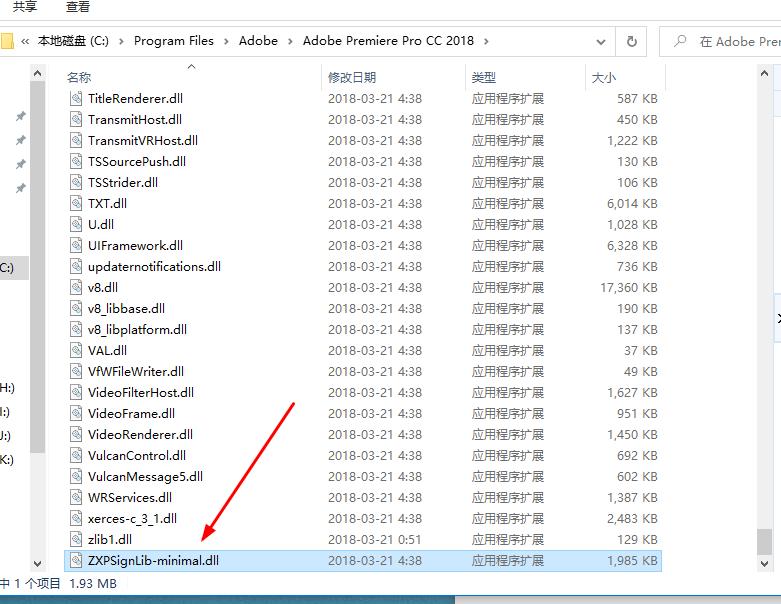The height and width of the screenshot is (604, 781).
Task: Refresh the current folder view
Action: (632, 41)
